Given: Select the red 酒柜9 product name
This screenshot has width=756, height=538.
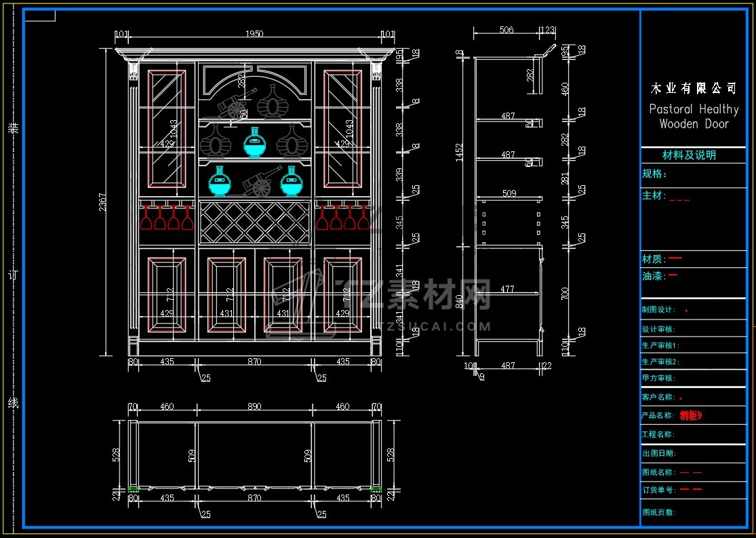Looking at the screenshot, I should [691, 415].
